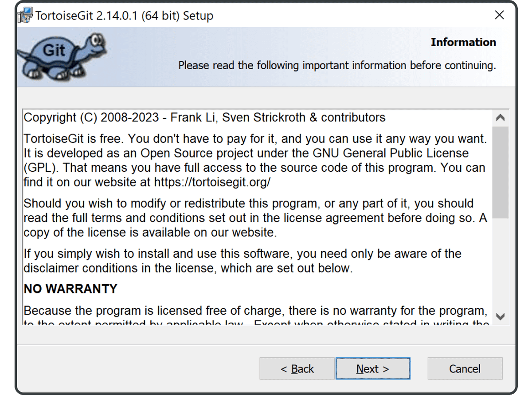Click the paragraph starting "Should you wish to modify"
Screen dimensions: 532x395
(x=255, y=218)
